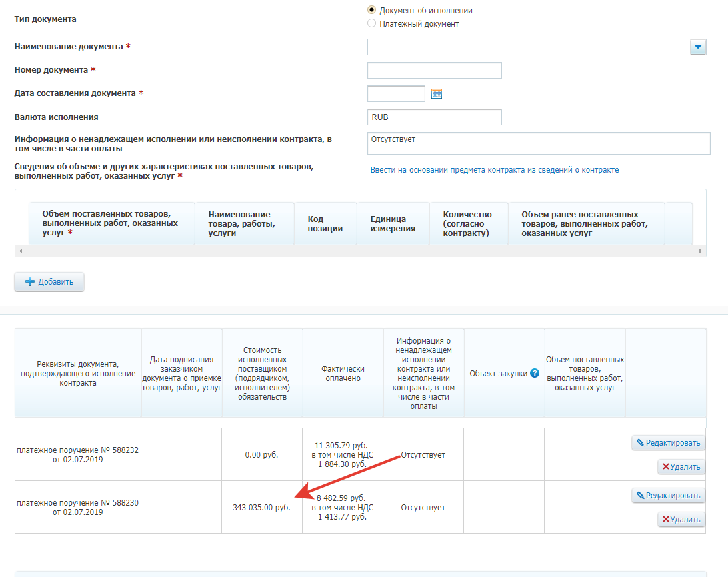Image resolution: width=728 pixels, height=577 pixels.
Task: Click the Дата составления документа field
Action: point(396,94)
